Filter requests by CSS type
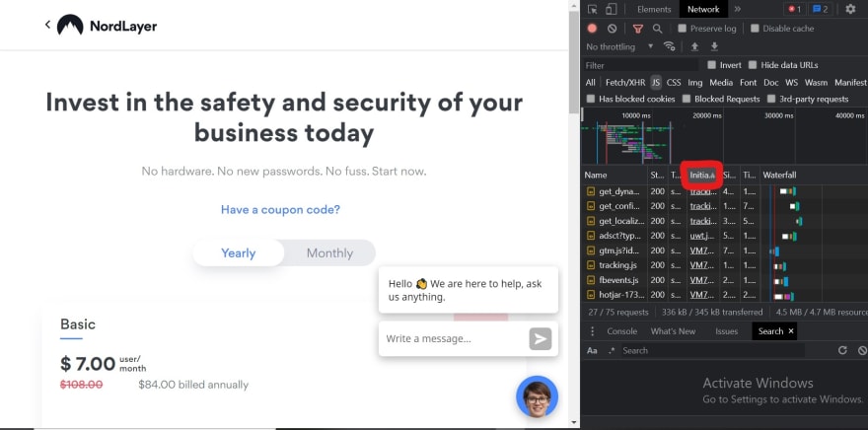Screen dimensions: 868x430 pyautogui.click(x=674, y=83)
